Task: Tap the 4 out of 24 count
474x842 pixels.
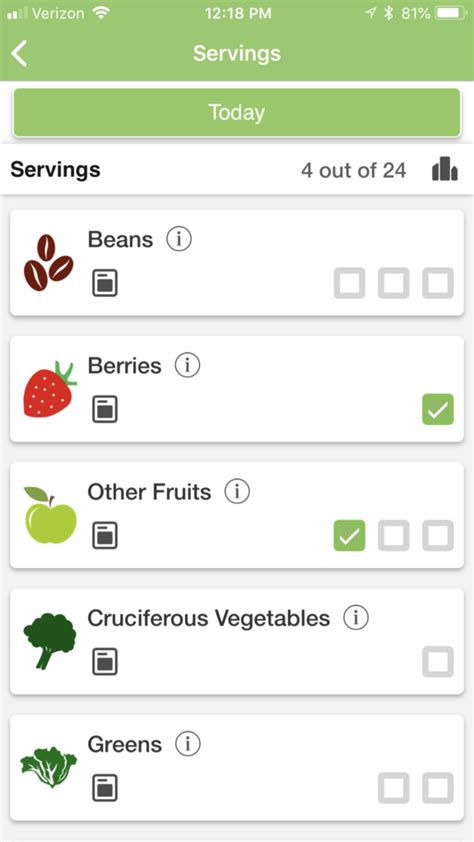Action: [x=353, y=170]
